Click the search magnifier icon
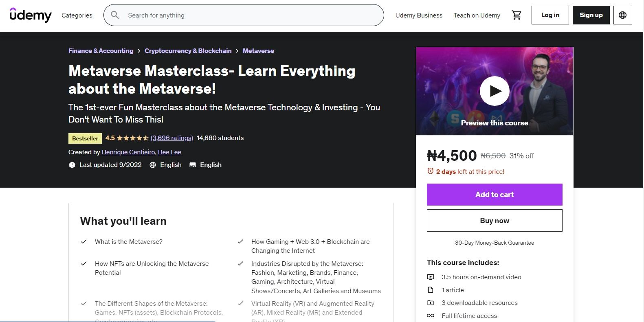 coord(115,15)
